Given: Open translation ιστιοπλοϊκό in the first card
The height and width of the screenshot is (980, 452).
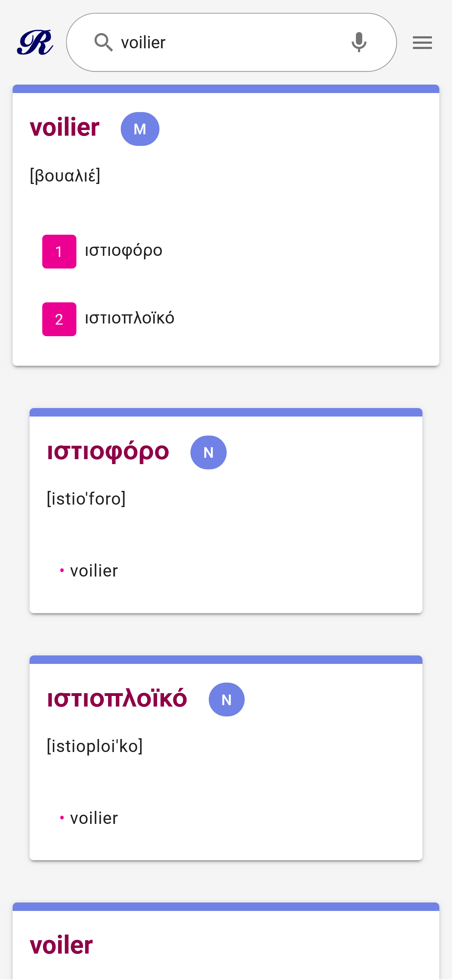Looking at the screenshot, I should pos(130,319).
